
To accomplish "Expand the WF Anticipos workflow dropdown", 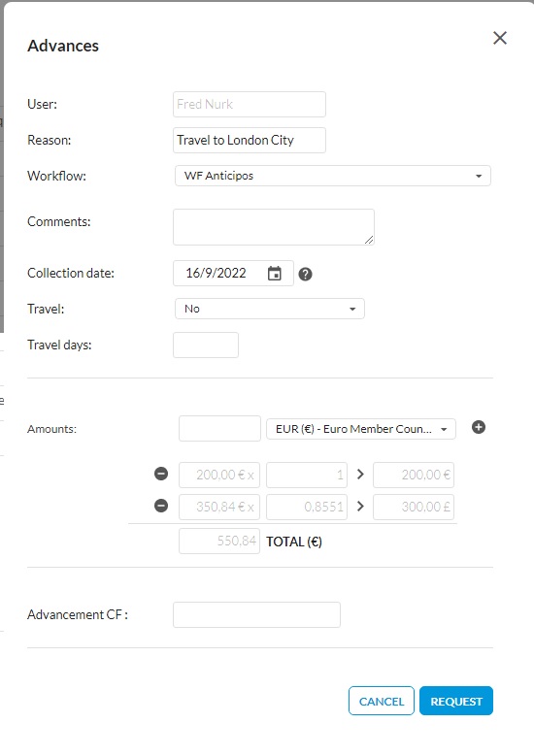I will click(x=333, y=176).
